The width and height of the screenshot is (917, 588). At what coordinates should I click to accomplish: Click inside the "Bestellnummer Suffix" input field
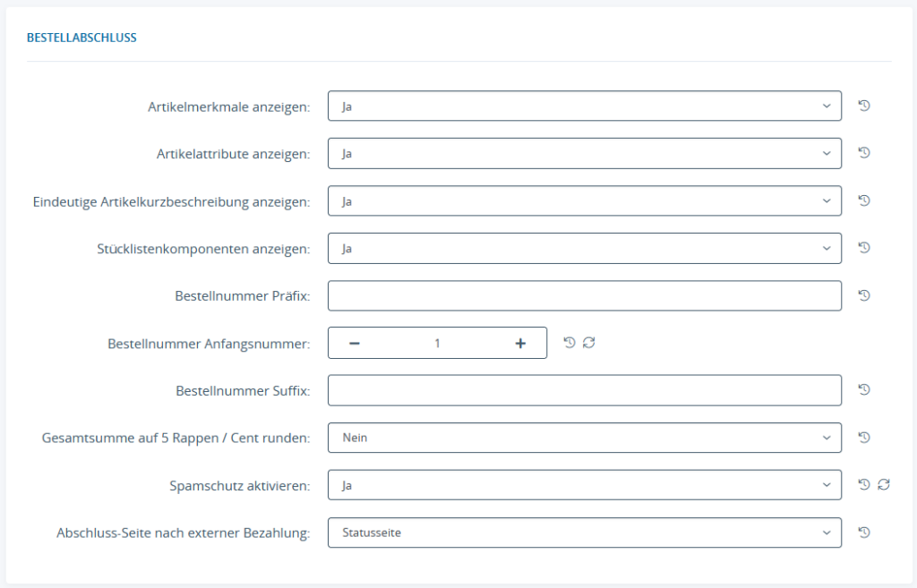click(x=582, y=389)
